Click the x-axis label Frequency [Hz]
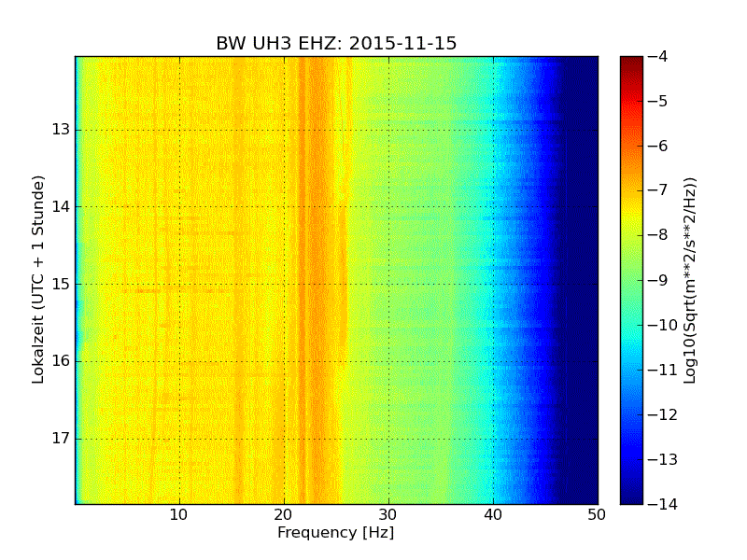Image resolution: width=747 pixels, height=560 pixels. [x=336, y=532]
